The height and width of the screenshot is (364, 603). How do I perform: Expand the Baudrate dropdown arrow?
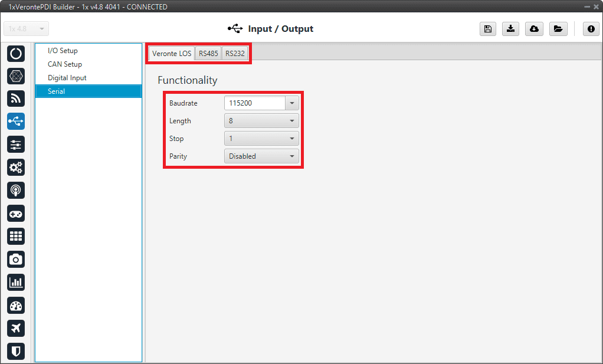click(x=292, y=103)
